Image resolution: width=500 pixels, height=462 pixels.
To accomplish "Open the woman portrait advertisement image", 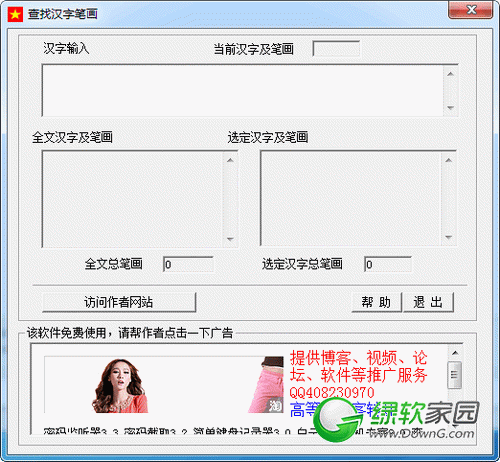I will (120, 386).
